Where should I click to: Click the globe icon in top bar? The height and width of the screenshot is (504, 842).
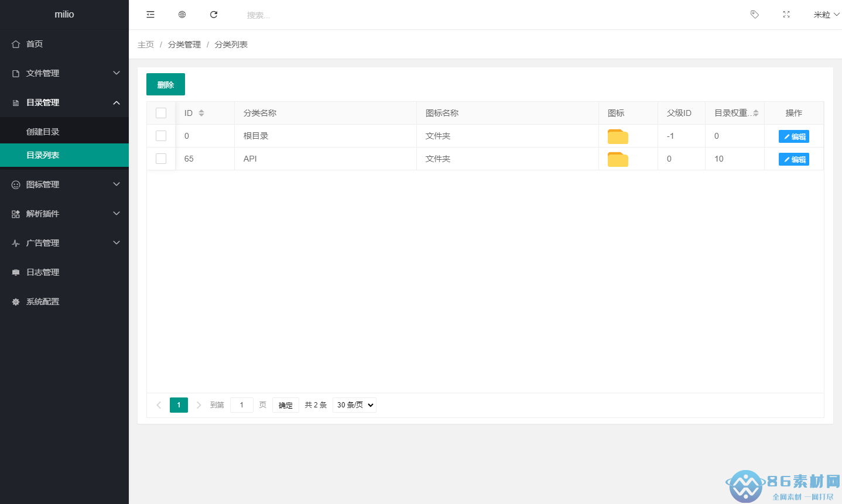pyautogui.click(x=182, y=15)
